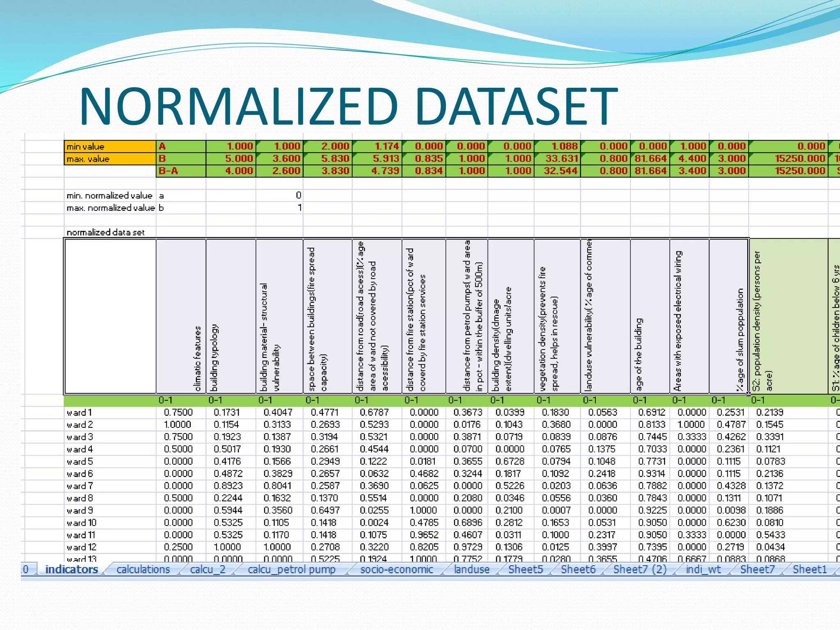Open the Sheet5 tab
The height and width of the screenshot is (630, 840).
[525, 569]
